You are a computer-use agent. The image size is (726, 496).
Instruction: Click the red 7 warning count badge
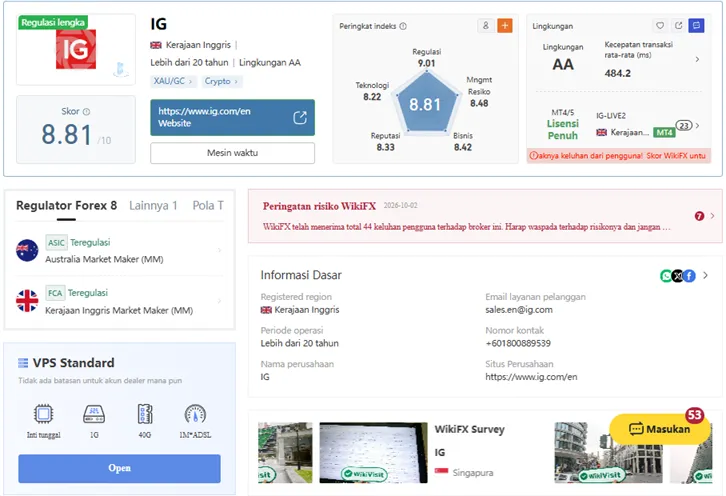[699, 216]
